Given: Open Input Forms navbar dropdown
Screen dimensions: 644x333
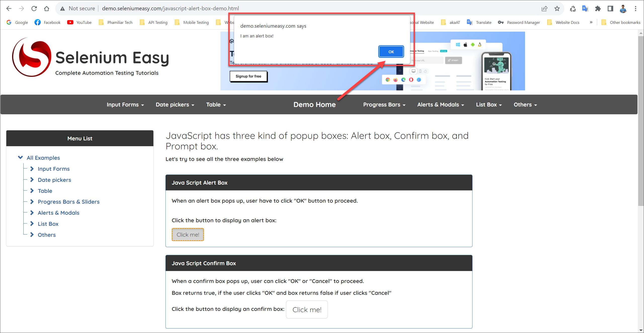Looking at the screenshot, I should coord(125,105).
